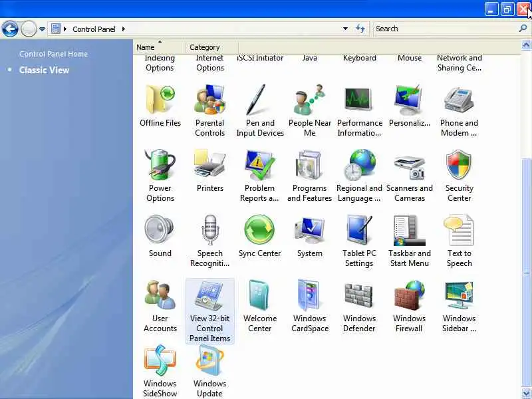Open the address bar history dropdown
The width and height of the screenshot is (532, 399).
click(345, 29)
